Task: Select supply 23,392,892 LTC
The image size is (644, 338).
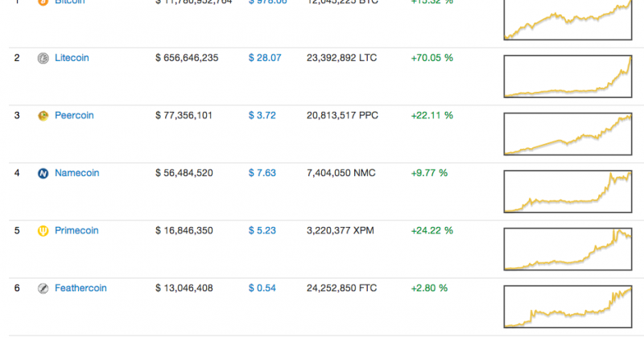Action: (341, 58)
